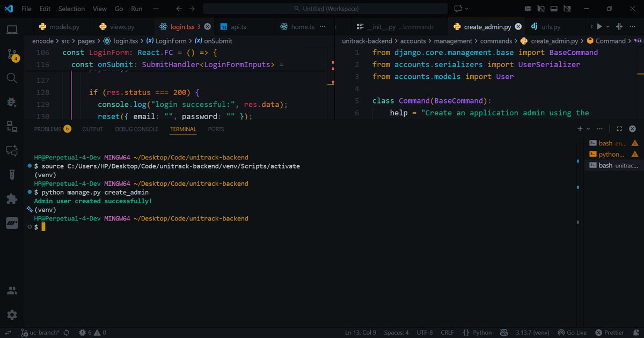Click split/compare editor icon in right group
The image size is (644, 338).
click(619, 26)
